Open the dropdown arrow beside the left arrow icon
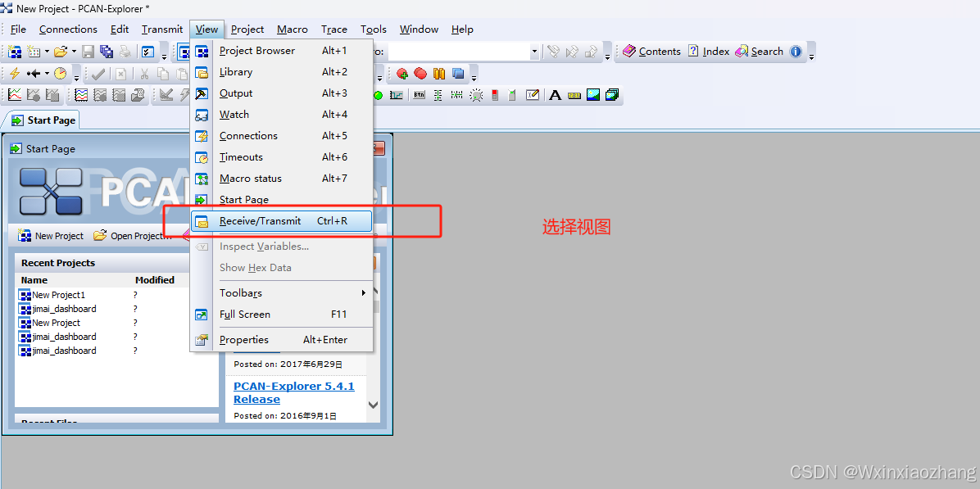 click(x=46, y=74)
